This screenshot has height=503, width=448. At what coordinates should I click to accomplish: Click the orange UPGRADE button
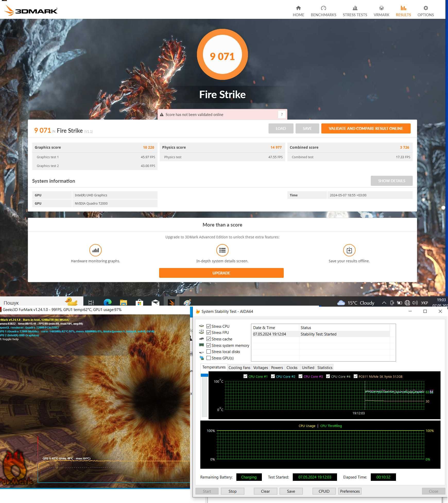pyautogui.click(x=221, y=273)
